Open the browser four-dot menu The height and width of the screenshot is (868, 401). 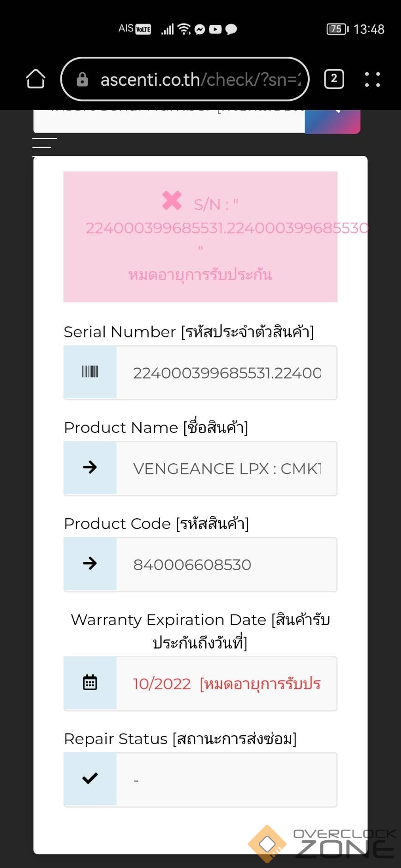coord(372,79)
